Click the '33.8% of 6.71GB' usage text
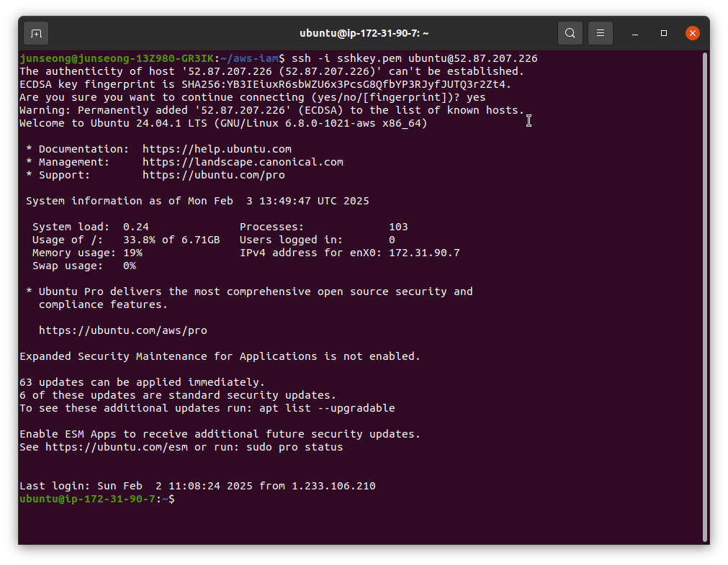The image size is (728, 565). tap(171, 240)
